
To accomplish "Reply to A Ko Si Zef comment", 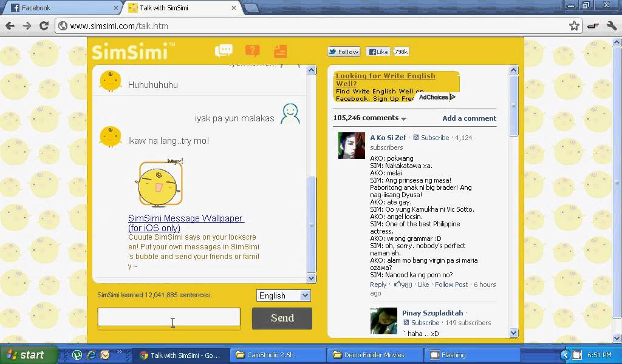I will 378,285.
